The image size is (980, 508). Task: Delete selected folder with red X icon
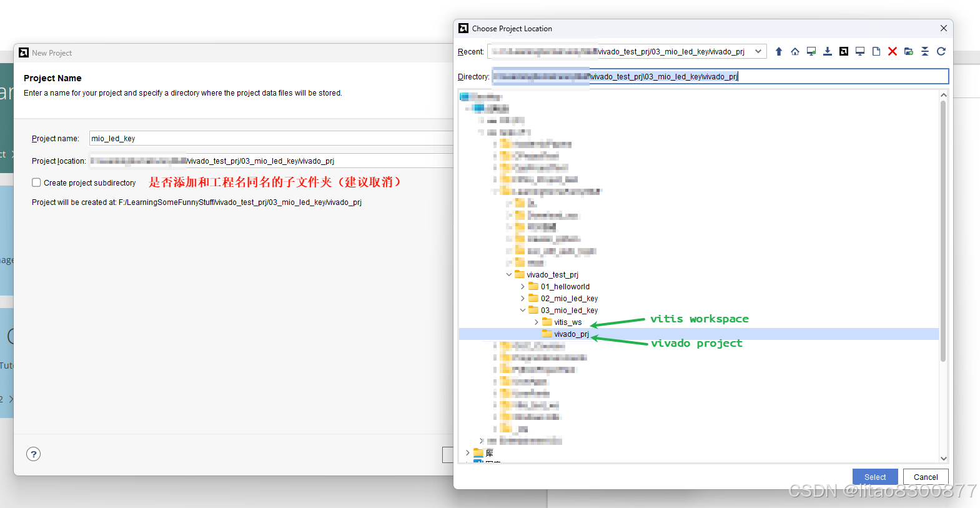[893, 51]
